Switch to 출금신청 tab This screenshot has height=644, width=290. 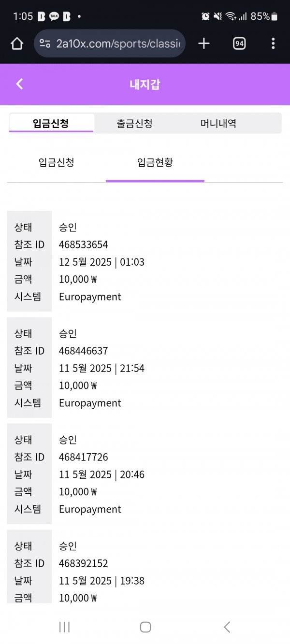[x=134, y=123]
